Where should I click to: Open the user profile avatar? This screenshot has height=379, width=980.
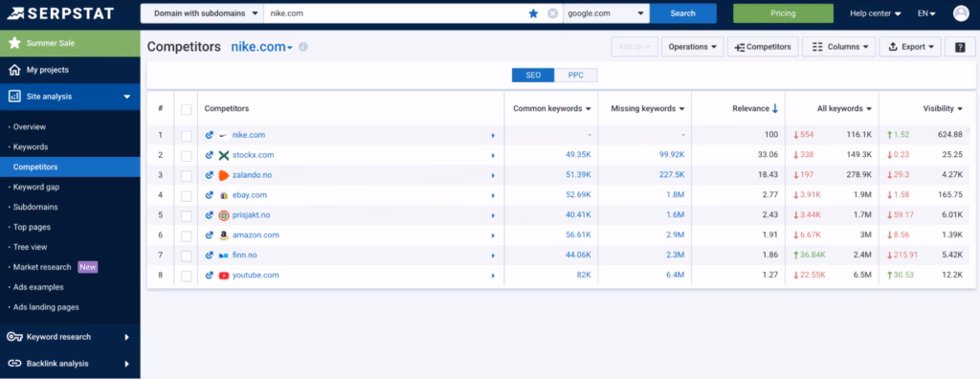tap(961, 13)
